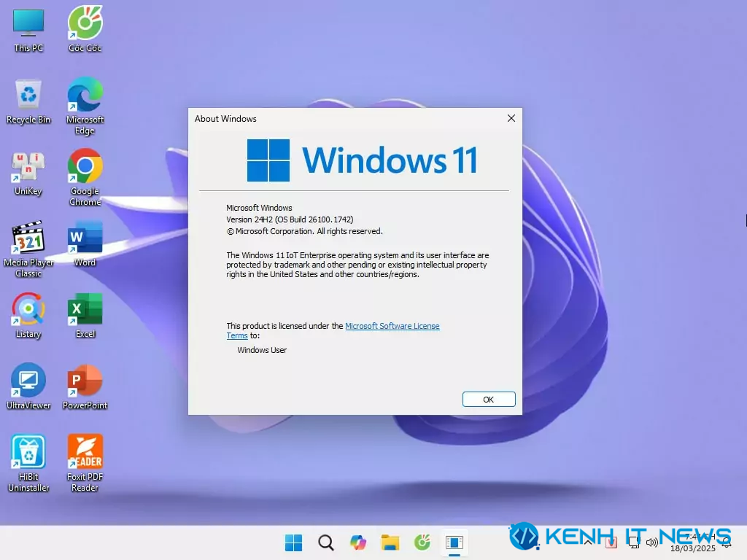
Task: Select the Google Chrome desktop shortcut
Action: coord(85,178)
